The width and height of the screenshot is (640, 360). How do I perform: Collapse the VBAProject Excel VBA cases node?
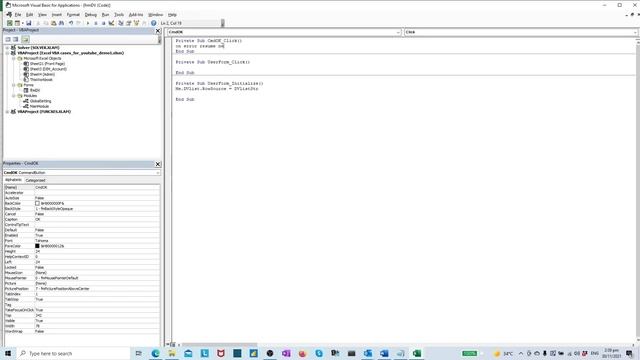click(7, 53)
